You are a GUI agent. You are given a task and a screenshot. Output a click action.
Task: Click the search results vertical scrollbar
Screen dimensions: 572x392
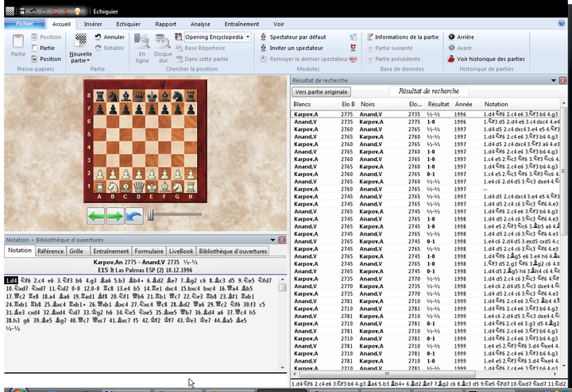point(563,233)
